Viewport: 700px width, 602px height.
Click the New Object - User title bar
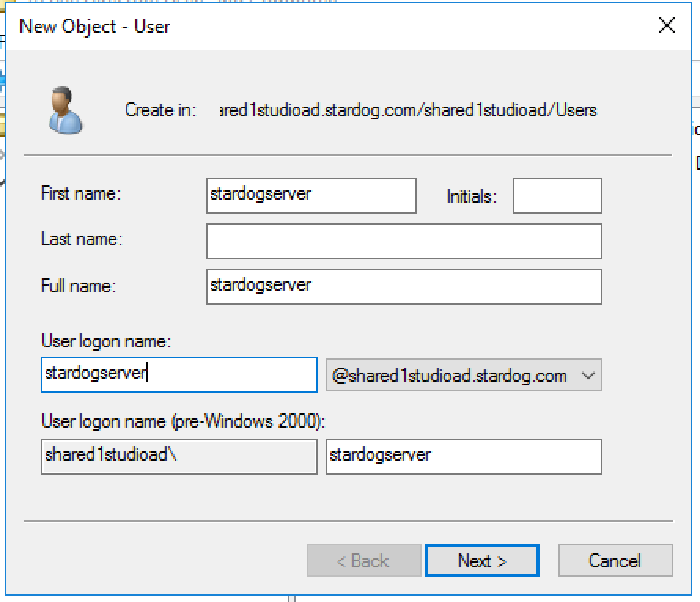coord(315,26)
